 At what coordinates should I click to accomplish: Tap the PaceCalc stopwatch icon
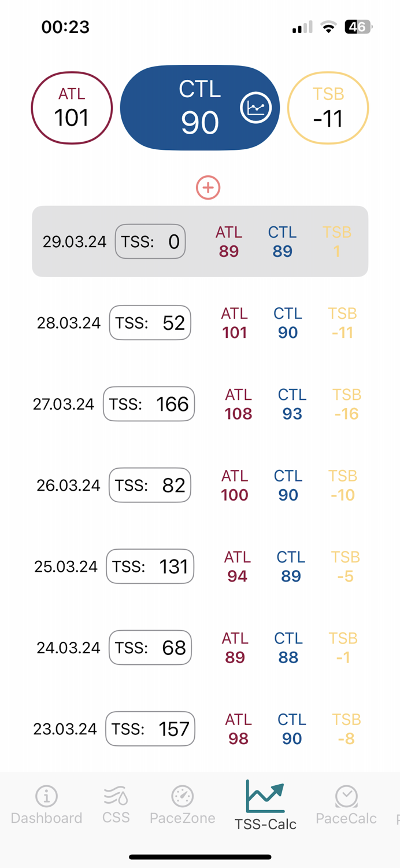pos(347,797)
